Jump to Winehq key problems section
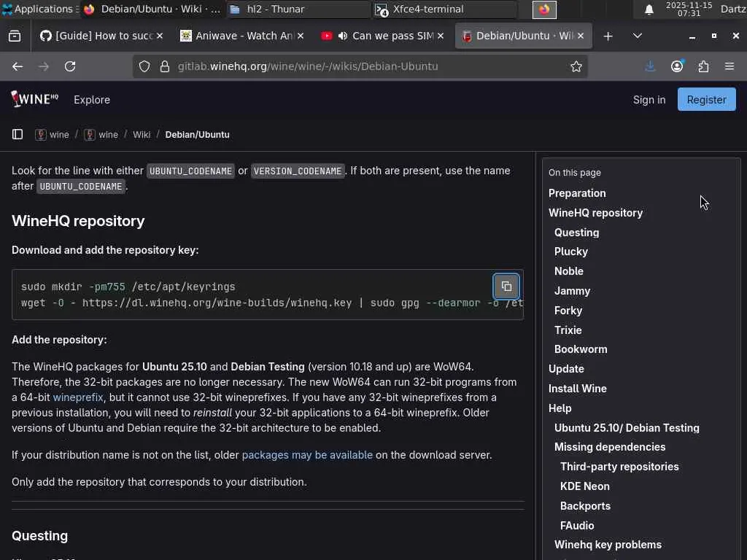This screenshot has width=747, height=560. pyautogui.click(x=608, y=544)
